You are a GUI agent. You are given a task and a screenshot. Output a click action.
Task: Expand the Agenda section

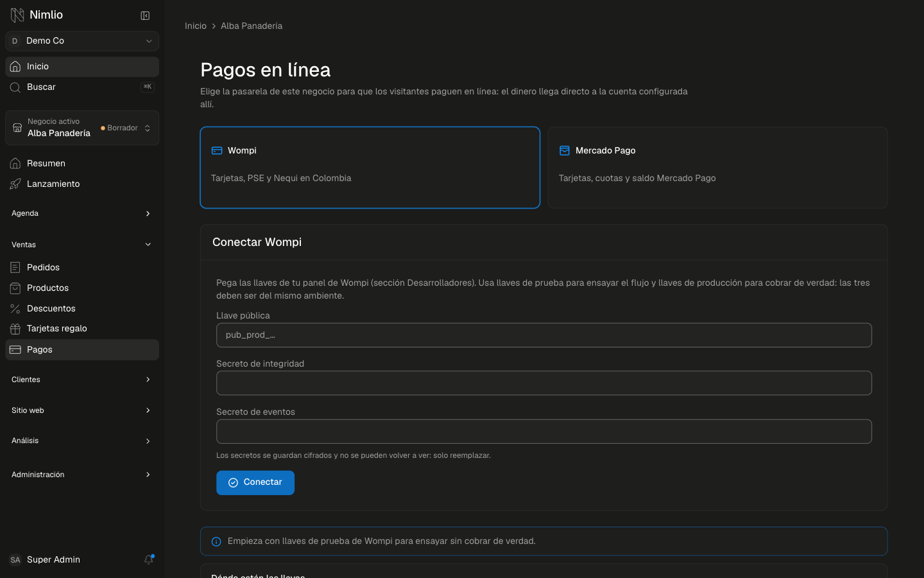click(82, 213)
